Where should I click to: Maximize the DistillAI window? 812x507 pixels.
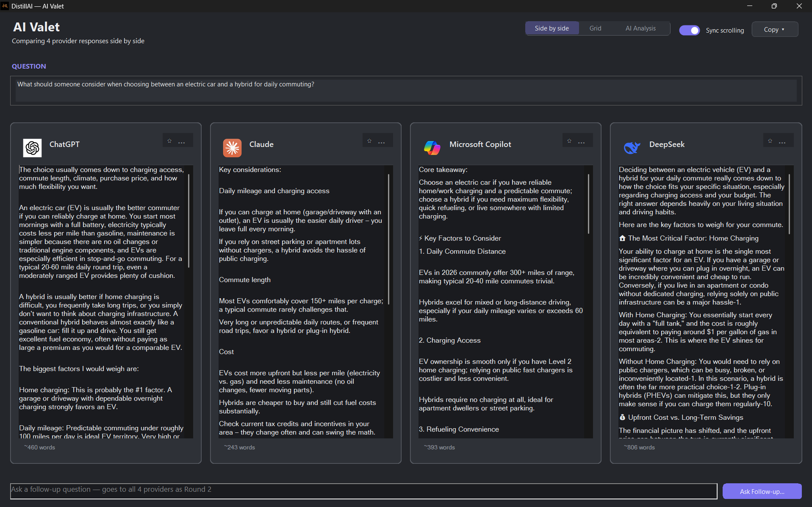[x=774, y=6]
